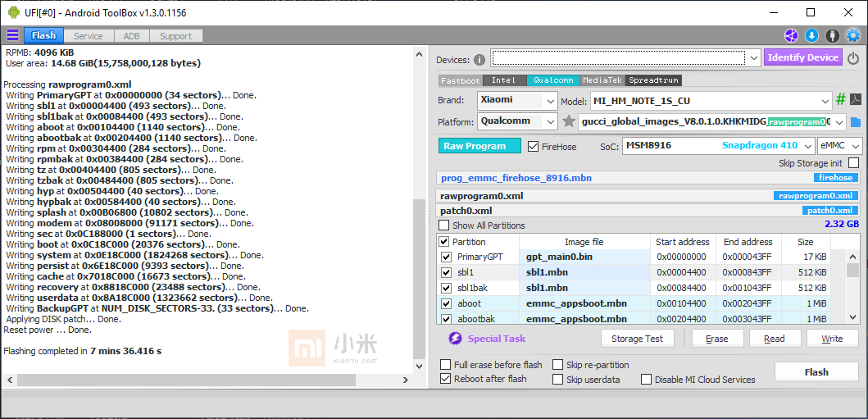Screen dimensions: 868x419
Task: Click the Identify Device button
Action: (x=803, y=57)
